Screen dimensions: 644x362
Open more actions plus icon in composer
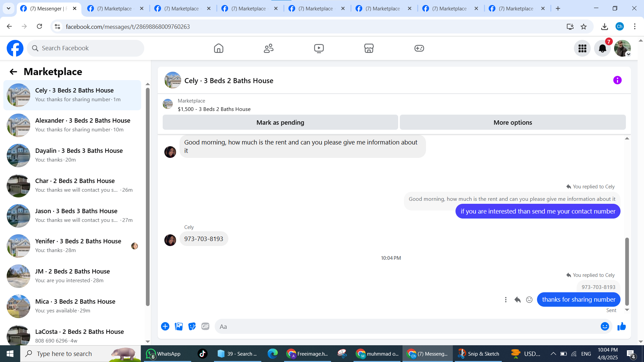165,326
